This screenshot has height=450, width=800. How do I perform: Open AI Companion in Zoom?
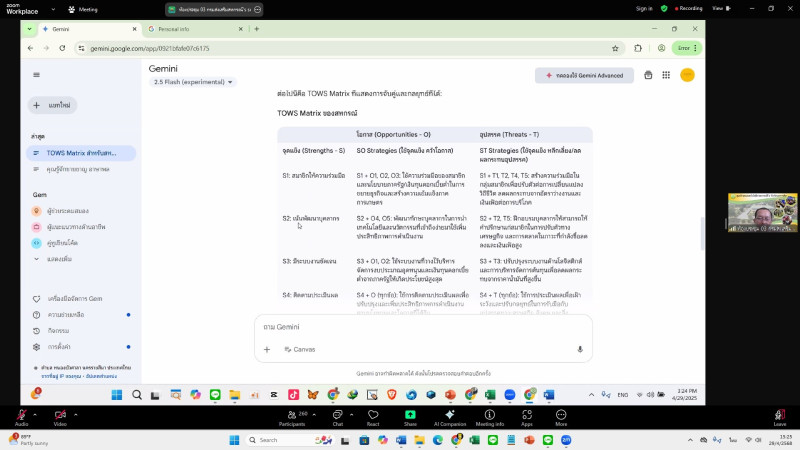(449, 417)
